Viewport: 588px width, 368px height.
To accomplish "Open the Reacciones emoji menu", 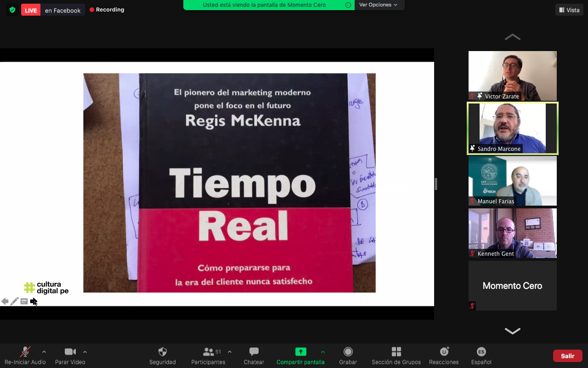I will pyautogui.click(x=444, y=352).
